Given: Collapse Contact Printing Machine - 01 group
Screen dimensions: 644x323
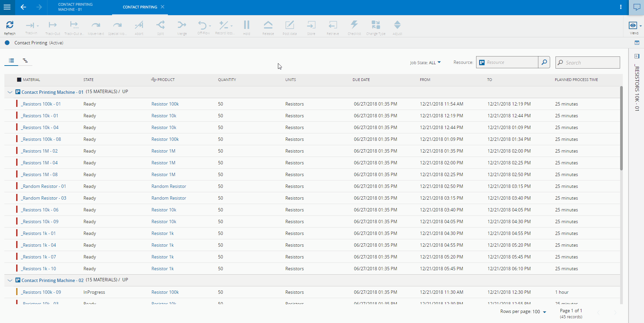Looking at the screenshot, I should [x=10, y=92].
